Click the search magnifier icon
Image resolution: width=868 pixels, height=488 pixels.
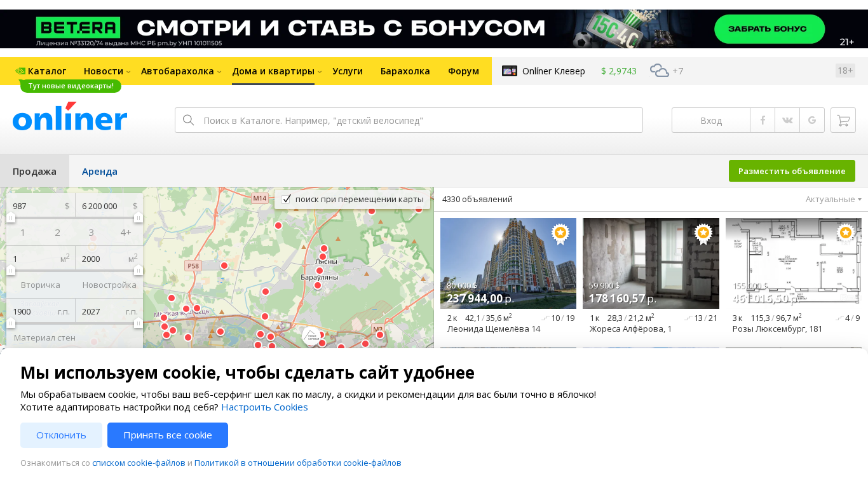click(188, 120)
